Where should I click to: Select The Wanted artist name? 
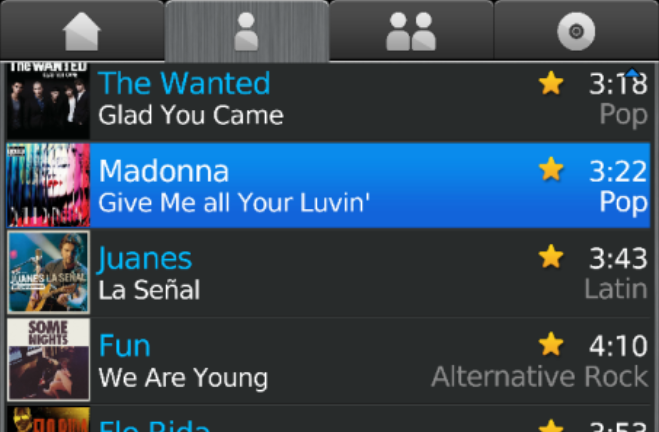click(x=184, y=83)
